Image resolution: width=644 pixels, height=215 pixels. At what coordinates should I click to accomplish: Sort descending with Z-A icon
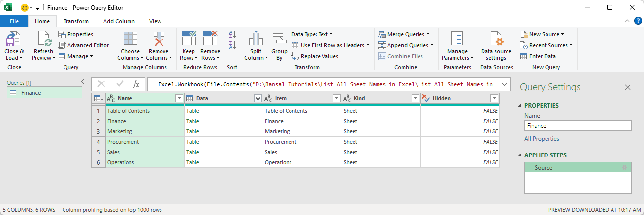pyautogui.click(x=233, y=45)
